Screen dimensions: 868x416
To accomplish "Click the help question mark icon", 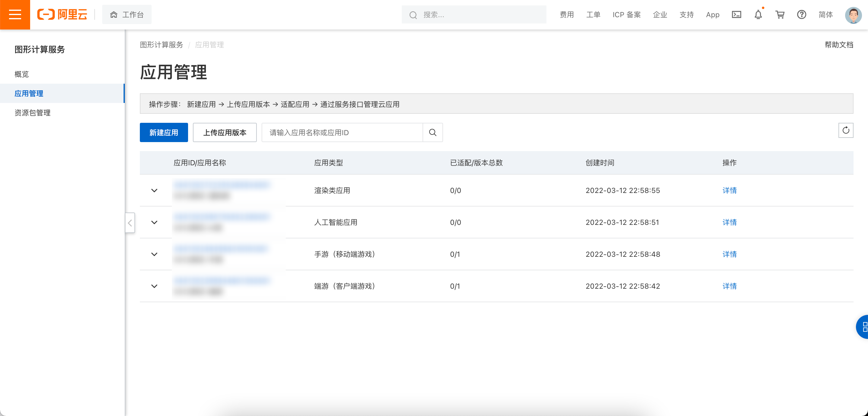I will pos(801,14).
